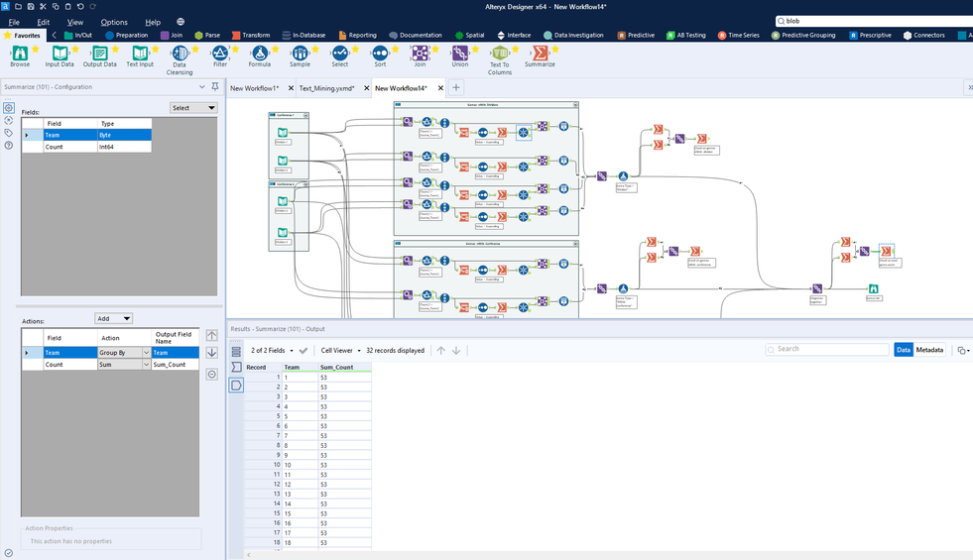Show Metadata view in Results

(929, 350)
